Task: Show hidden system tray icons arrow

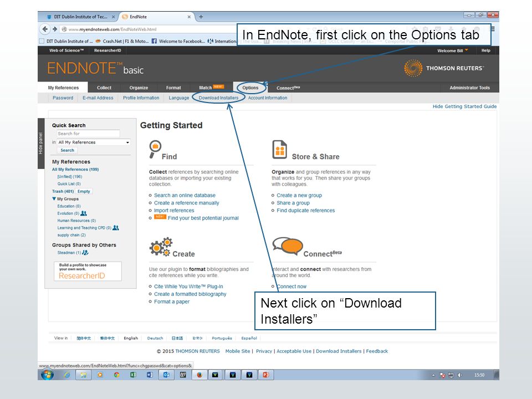Action: pyautogui.click(x=433, y=375)
